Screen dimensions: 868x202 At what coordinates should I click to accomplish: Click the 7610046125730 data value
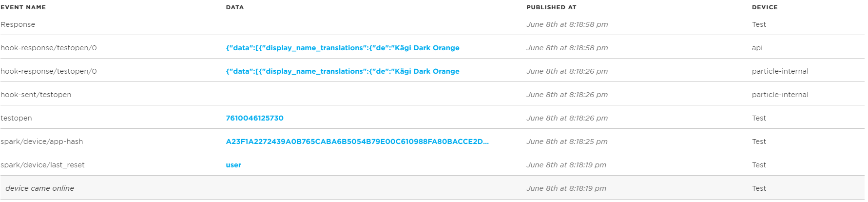[x=254, y=118]
